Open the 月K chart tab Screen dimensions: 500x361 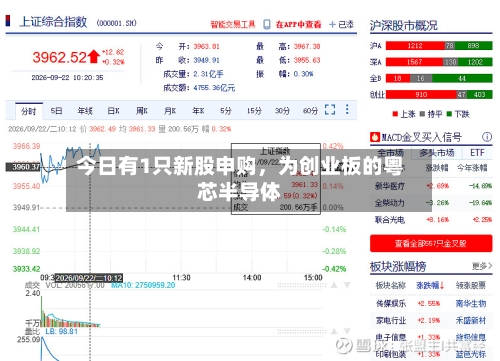pyautogui.click(x=170, y=111)
